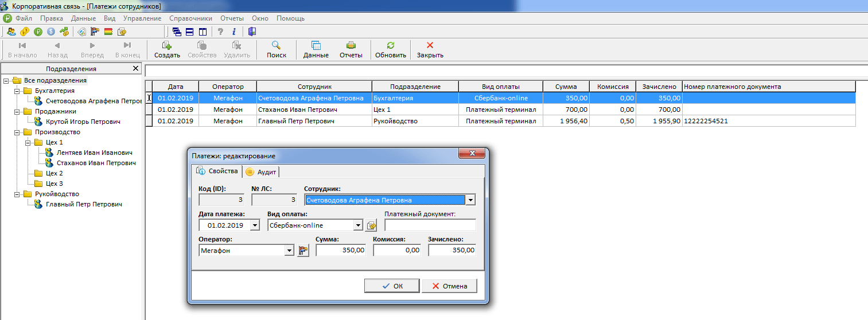Open the Вид оплаты dropdown arrow
This screenshot has width=868, height=320.
(x=358, y=225)
